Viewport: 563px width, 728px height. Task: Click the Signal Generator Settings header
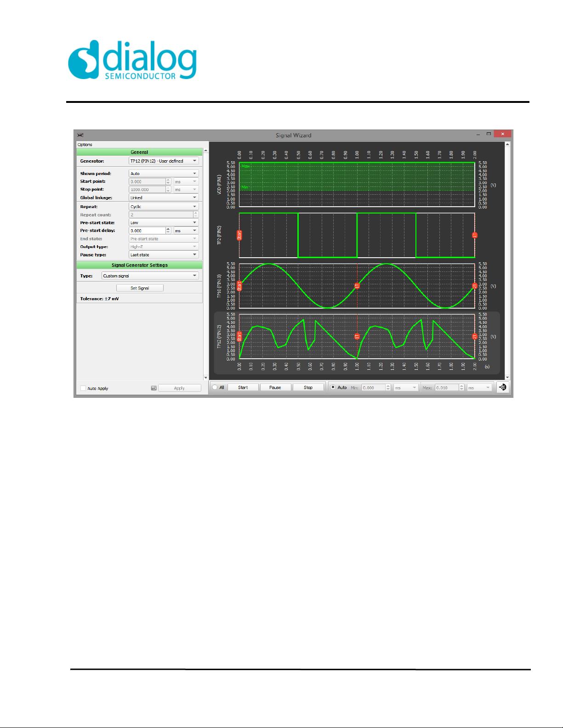point(139,265)
